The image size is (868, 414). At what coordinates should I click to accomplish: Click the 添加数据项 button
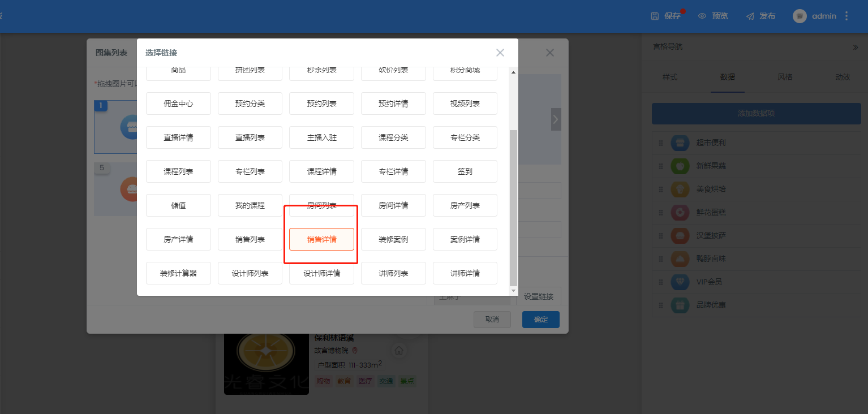click(x=756, y=113)
